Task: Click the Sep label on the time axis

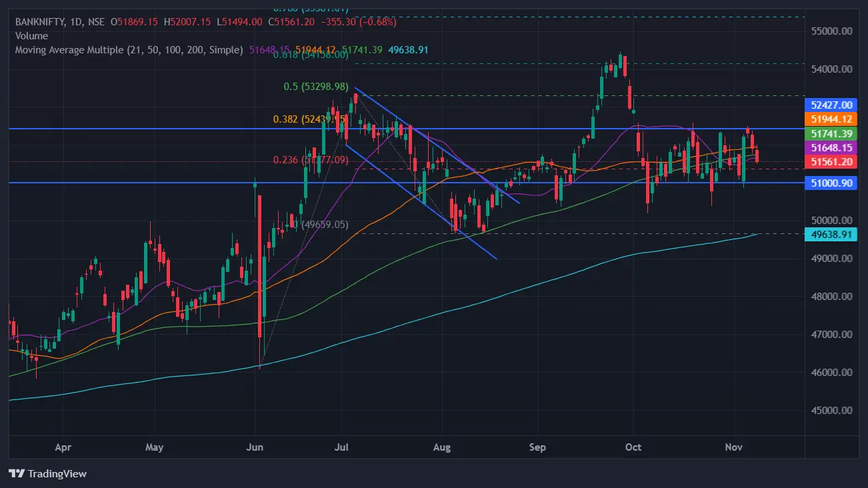Action: pos(537,447)
